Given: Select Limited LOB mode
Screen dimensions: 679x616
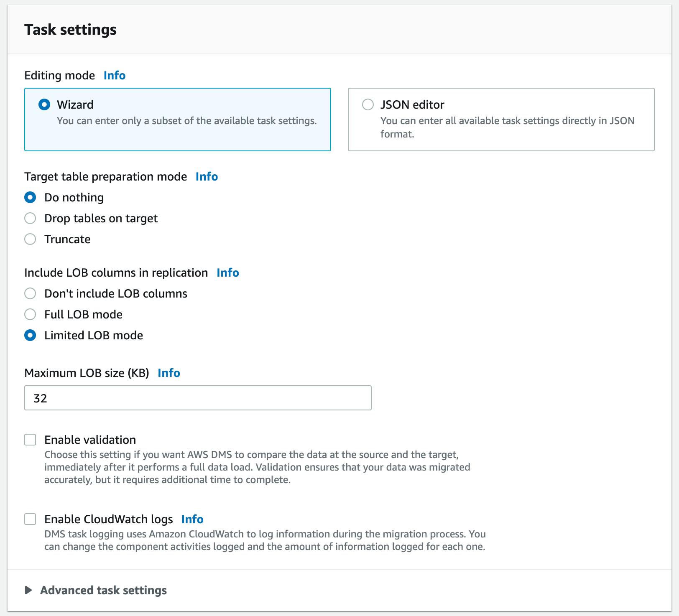Looking at the screenshot, I should coord(30,335).
